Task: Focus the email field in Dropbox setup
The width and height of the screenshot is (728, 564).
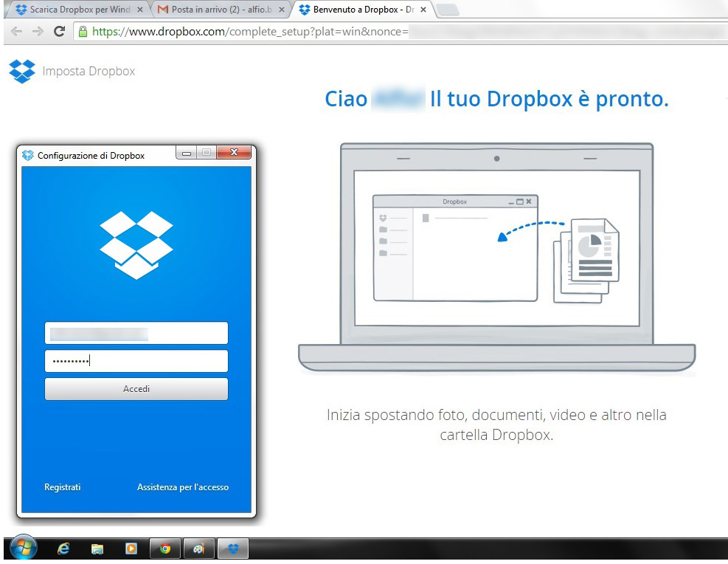Action: (136, 333)
